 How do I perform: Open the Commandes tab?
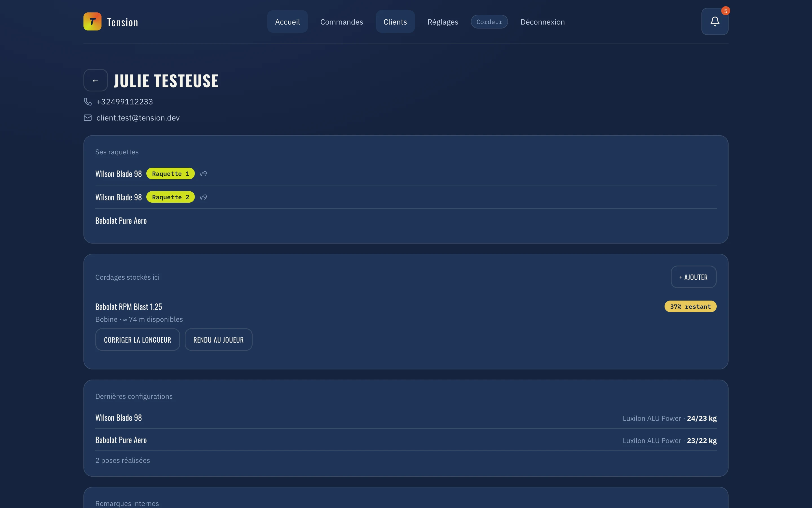click(342, 21)
